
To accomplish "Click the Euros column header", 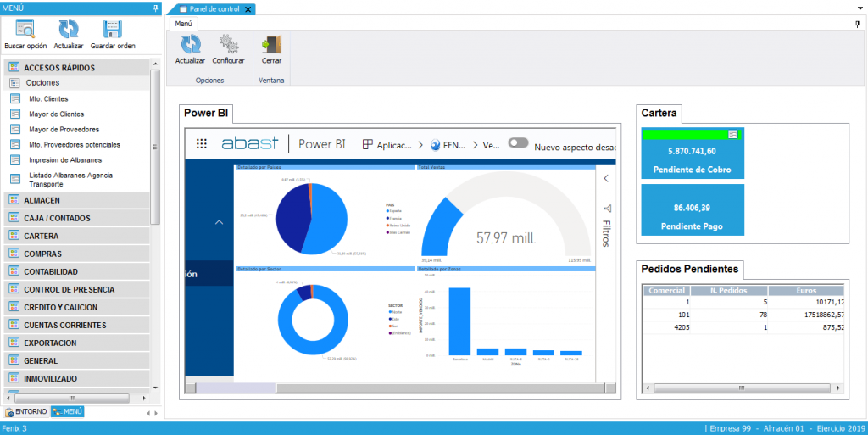I will tap(806, 289).
